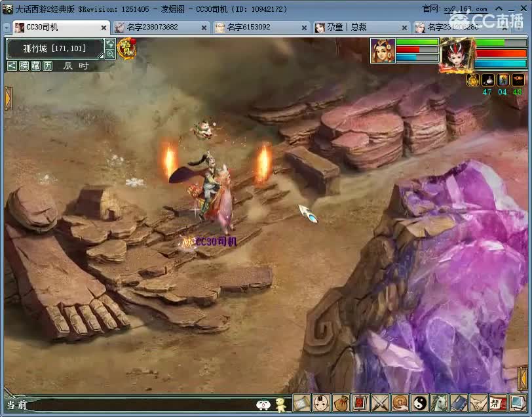
Task: Open the 帮 guild icon
Action: (x=498, y=403)
